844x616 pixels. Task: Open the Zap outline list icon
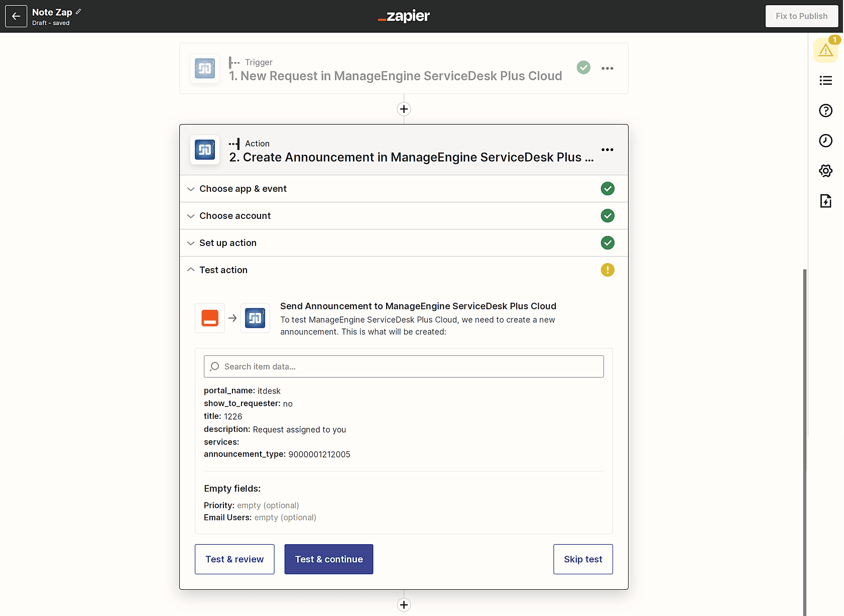[825, 80]
